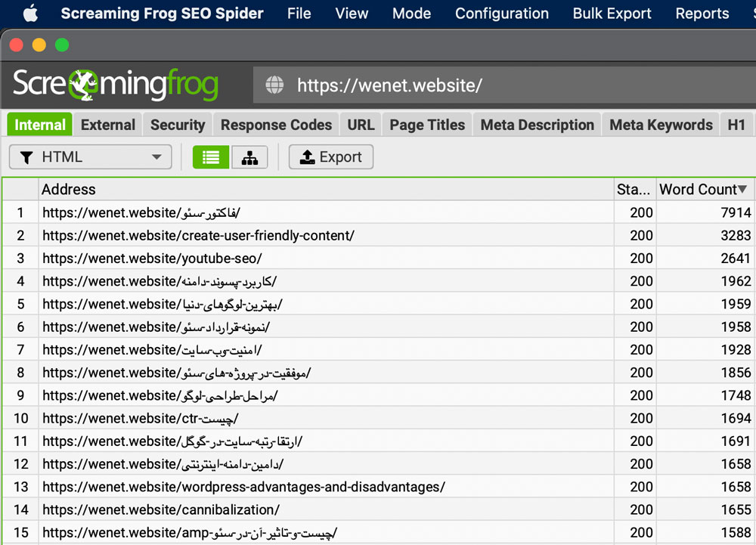Click status code 200 in row 6

click(x=641, y=327)
